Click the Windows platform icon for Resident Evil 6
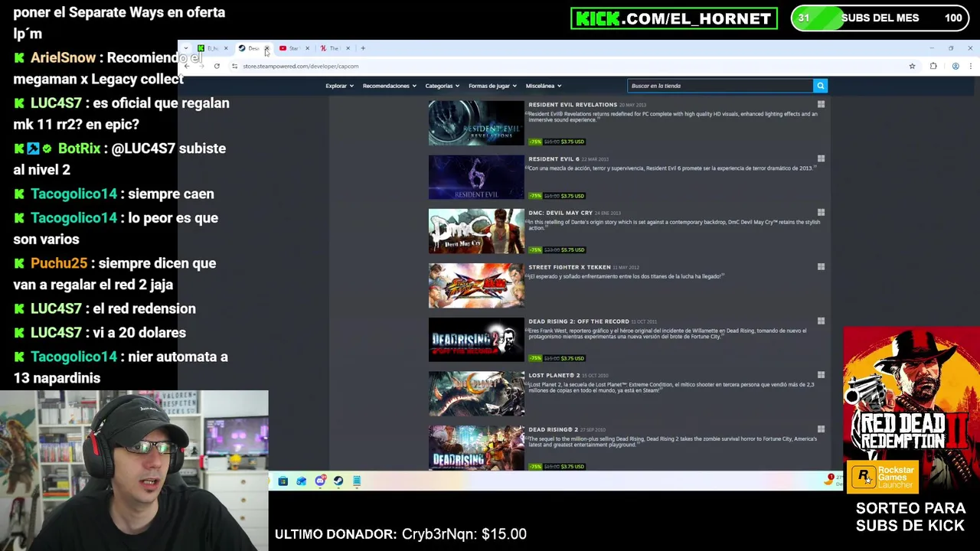This screenshot has height=551, width=980. click(x=821, y=159)
